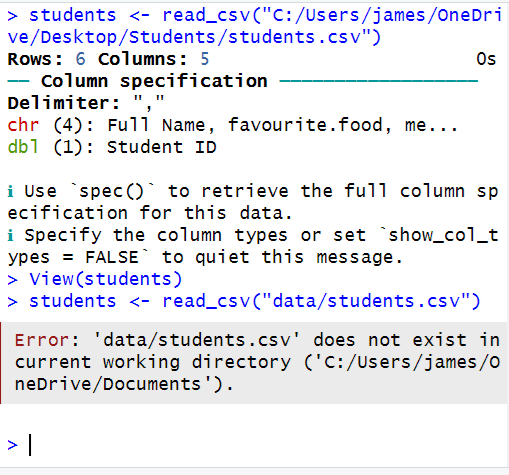
Task: Click the bottom '>' prompt symbol
Action: (x=12, y=445)
